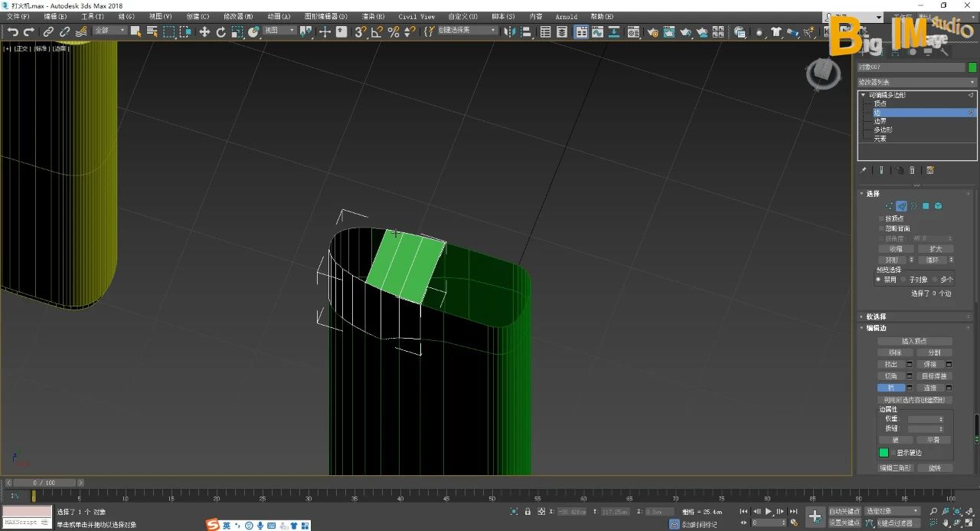Select the Rotate tool in the toolbar
980x531 pixels.
pos(221,31)
